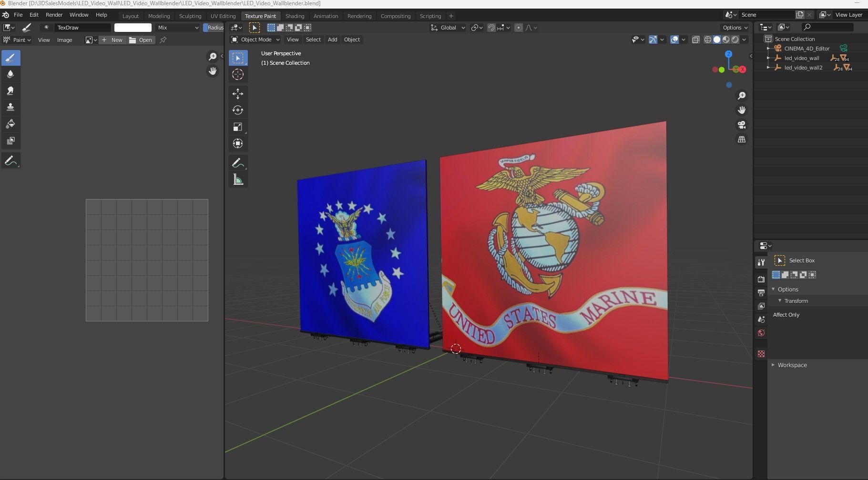Click the Open image button
This screenshot has height=480, width=868.
pos(141,40)
